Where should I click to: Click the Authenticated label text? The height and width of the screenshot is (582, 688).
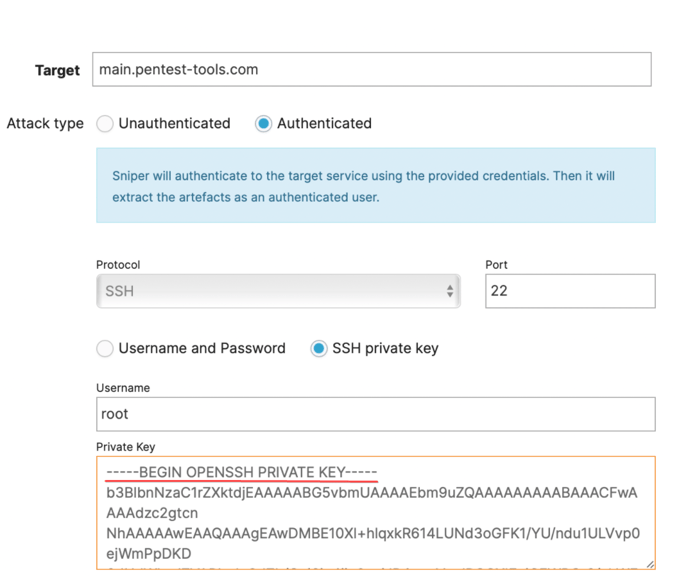click(324, 123)
